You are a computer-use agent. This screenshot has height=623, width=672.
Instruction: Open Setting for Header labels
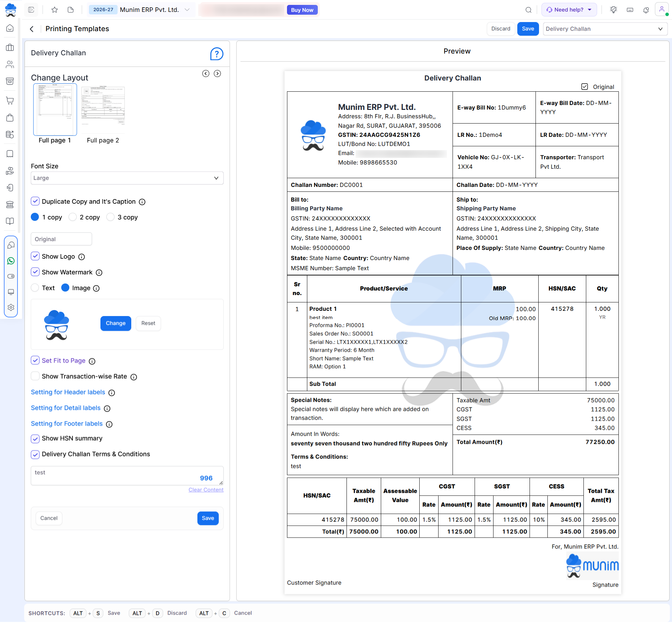[x=68, y=392]
